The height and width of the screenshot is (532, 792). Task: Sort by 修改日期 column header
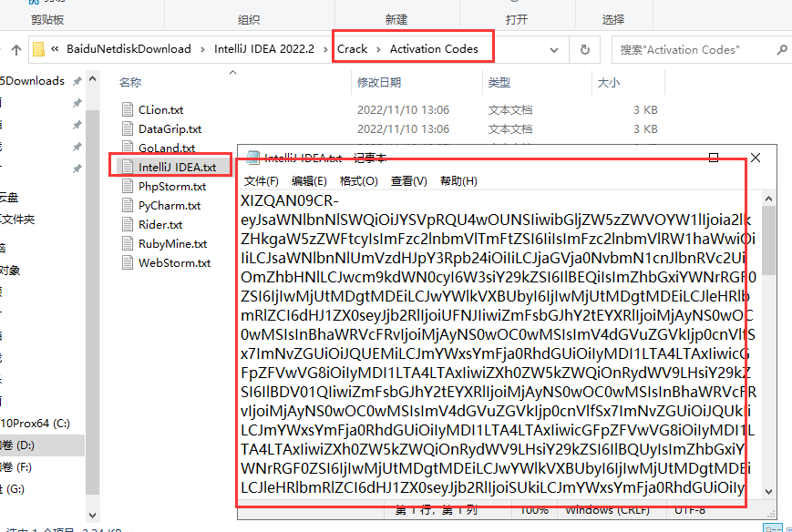(x=379, y=82)
